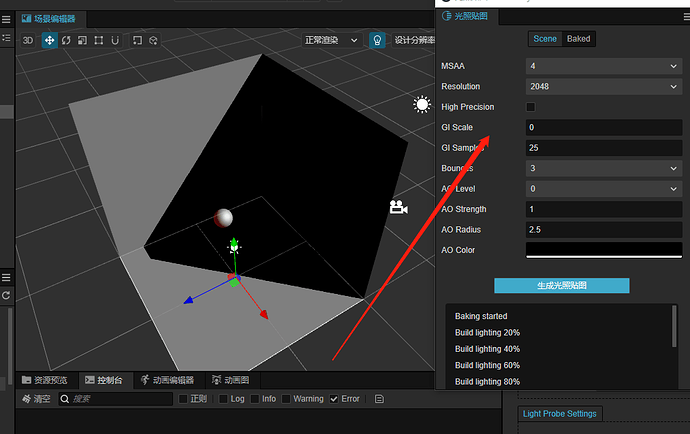Image resolution: width=690 pixels, height=434 pixels.
Task: Click the GI Scale input field
Action: [x=604, y=127]
